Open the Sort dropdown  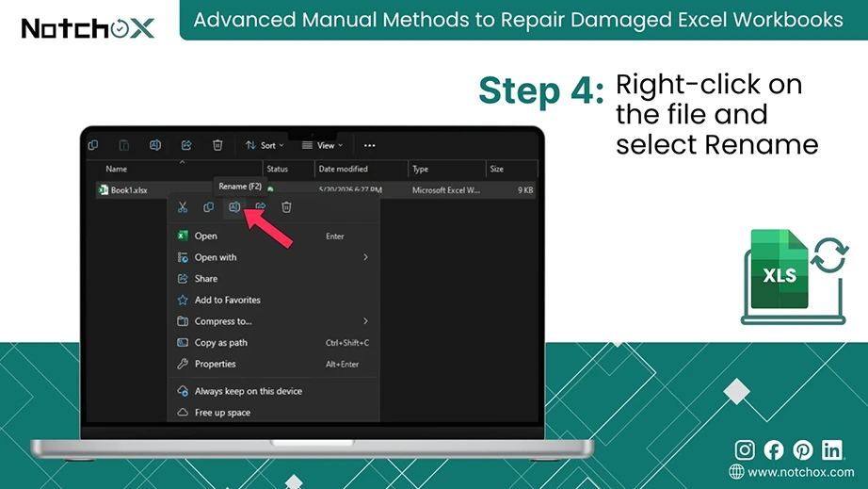[265, 145]
